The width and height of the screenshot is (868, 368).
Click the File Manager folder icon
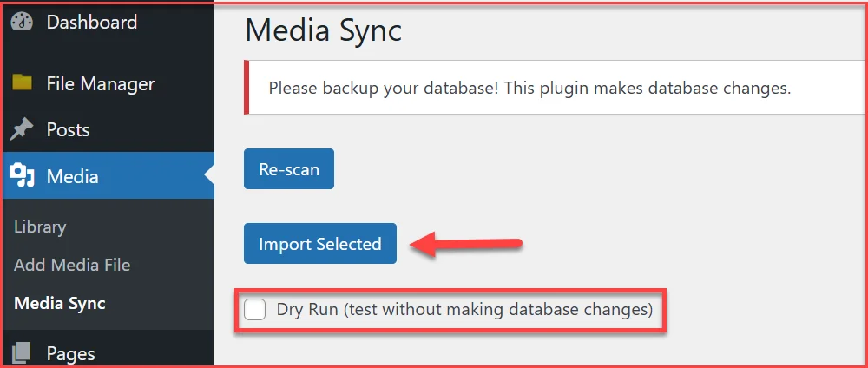(x=22, y=83)
